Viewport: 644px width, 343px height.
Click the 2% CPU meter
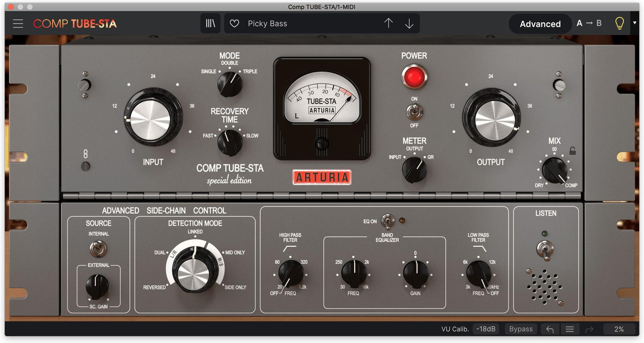[619, 329]
